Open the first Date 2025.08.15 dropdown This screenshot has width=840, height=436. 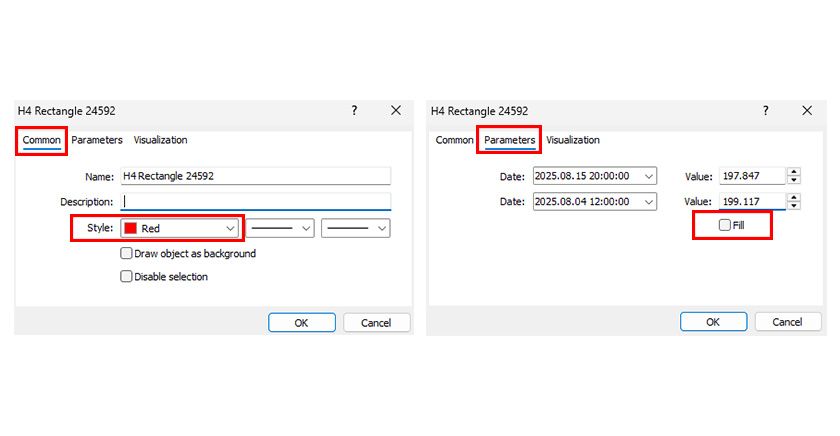[649, 176]
